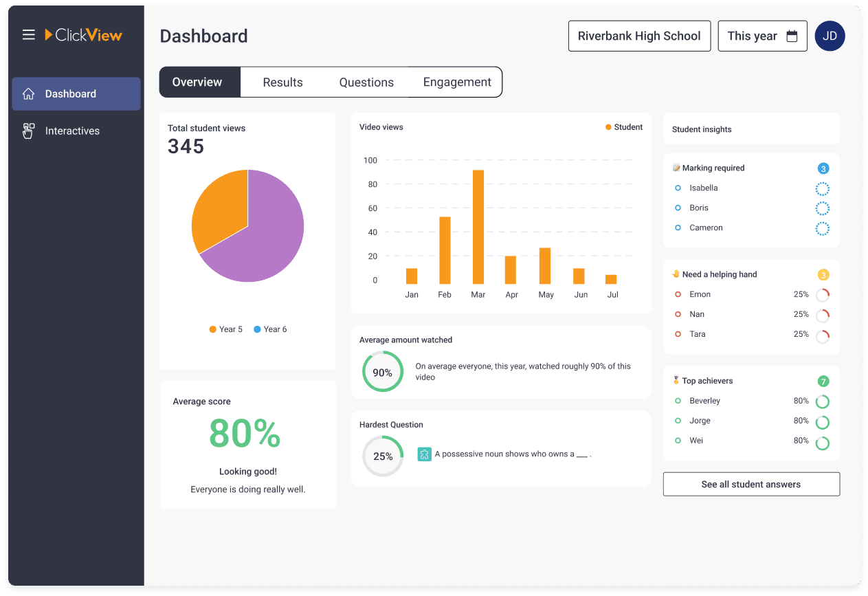Click the Top achievers count badge 7
The height and width of the screenshot is (596, 868).
click(x=823, y=382)
